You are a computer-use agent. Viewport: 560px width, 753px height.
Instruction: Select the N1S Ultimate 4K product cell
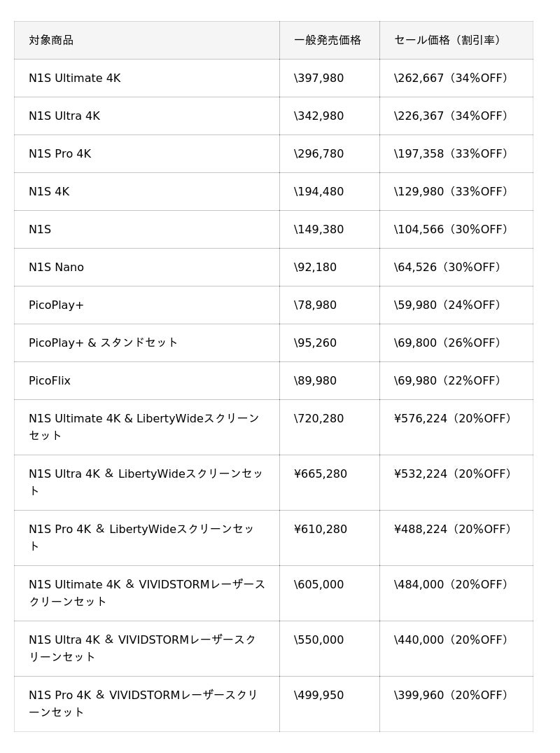tap(75, 78)
